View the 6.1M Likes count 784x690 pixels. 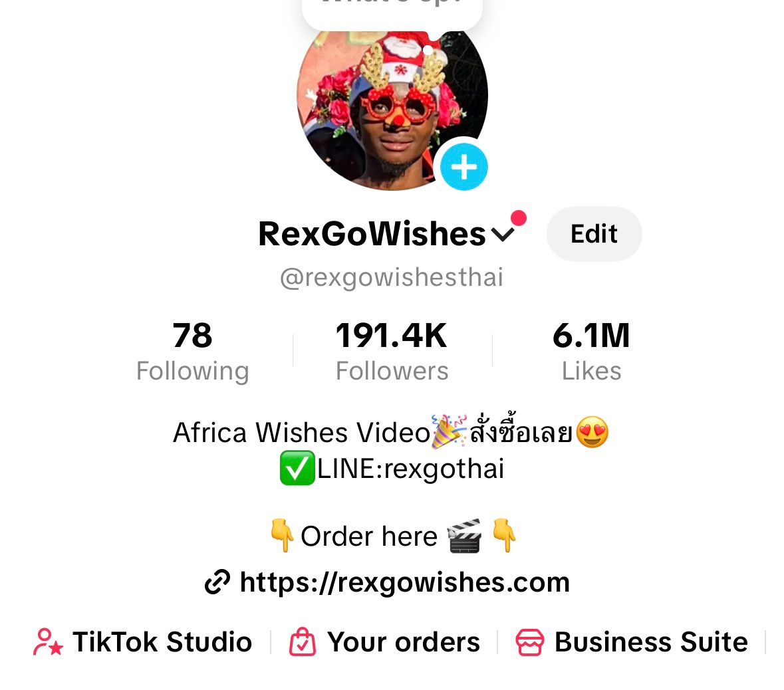point(592,352)
